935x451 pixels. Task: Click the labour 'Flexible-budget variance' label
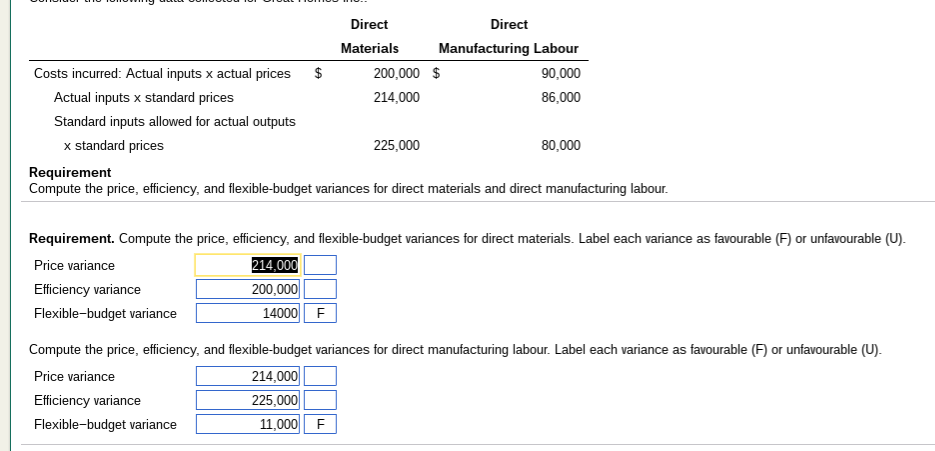click(105, 424)
